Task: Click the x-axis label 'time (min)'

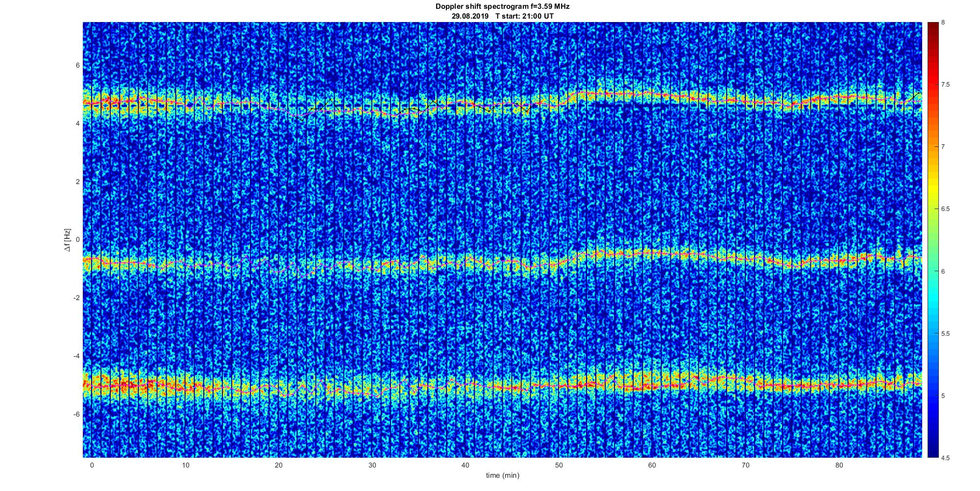Action: point(502,475)
